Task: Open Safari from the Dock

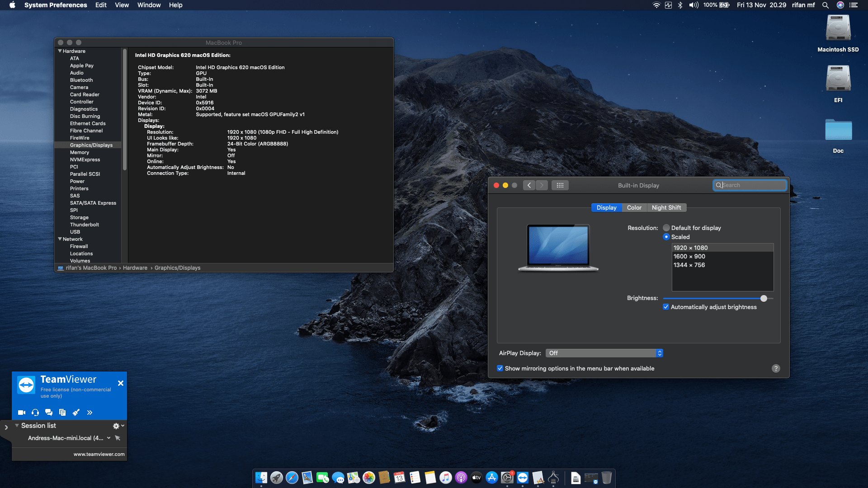Action: tap(292, 478)
